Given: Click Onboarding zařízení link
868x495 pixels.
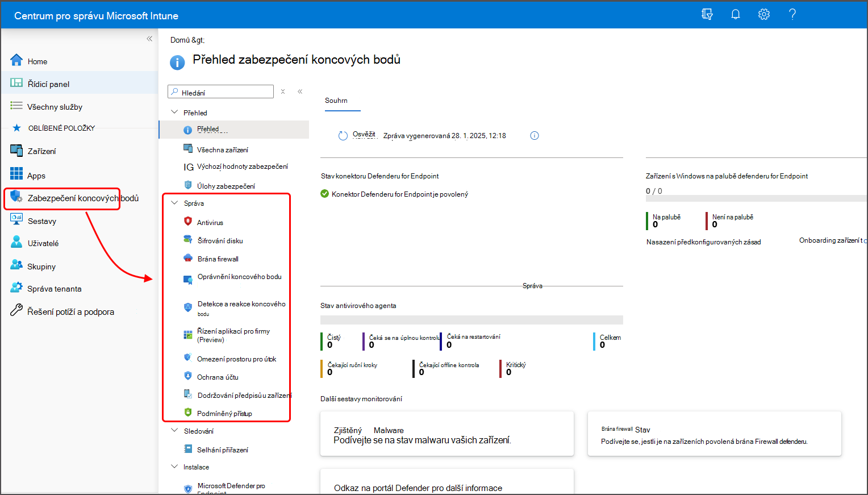Looking at the screenshot, I should [833, 240].
